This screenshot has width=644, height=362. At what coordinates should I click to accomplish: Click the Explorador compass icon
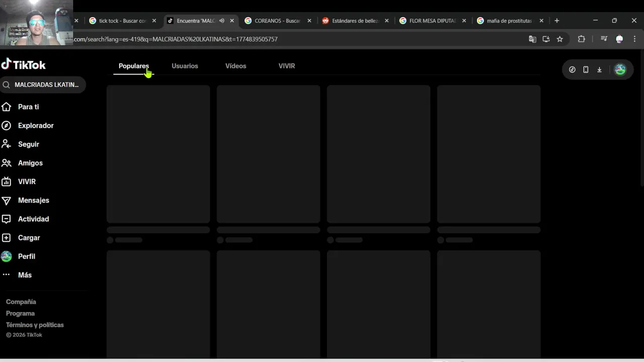(6, 126)
